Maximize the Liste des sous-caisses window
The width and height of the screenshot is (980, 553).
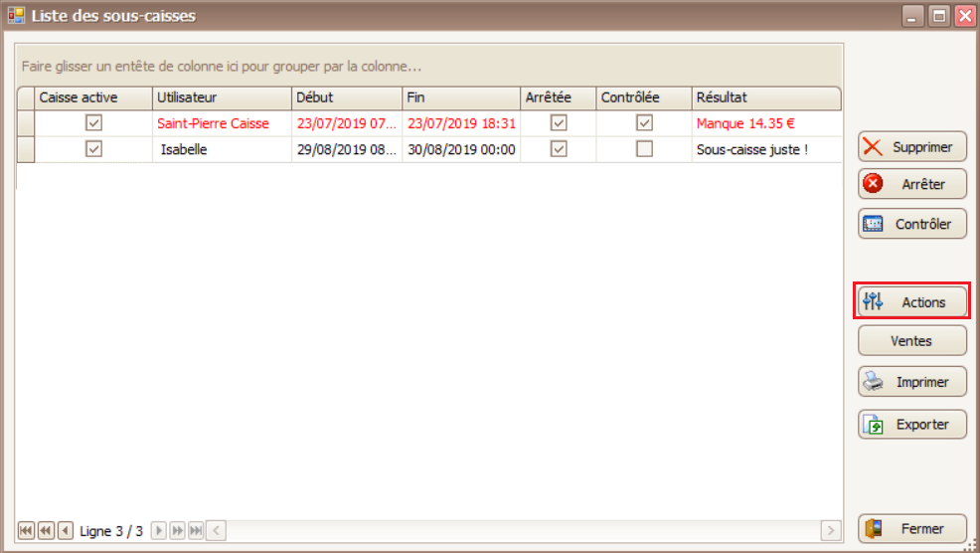938,16
